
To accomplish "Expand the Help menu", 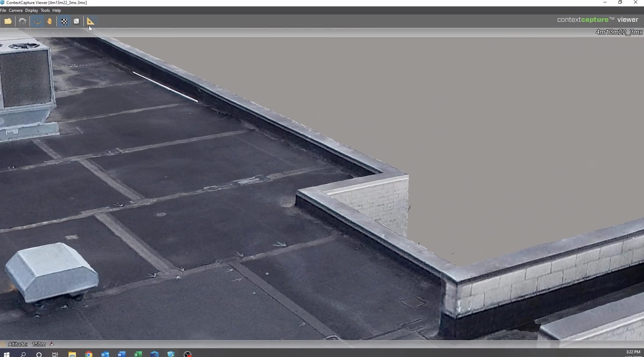I will 56,10.
